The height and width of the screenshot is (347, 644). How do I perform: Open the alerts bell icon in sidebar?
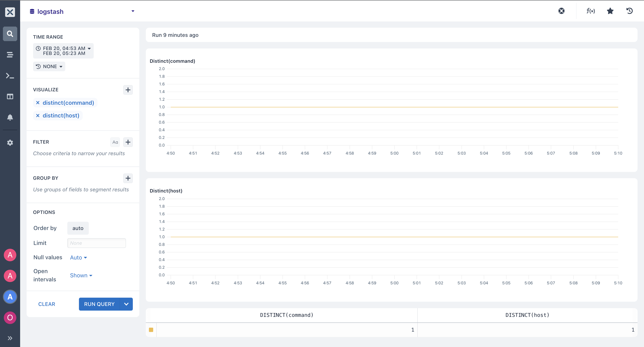tap(10, 117)
